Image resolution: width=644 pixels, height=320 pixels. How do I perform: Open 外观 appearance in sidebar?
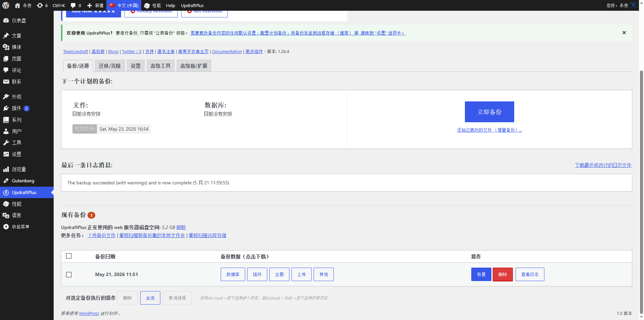tap(27, 97)
